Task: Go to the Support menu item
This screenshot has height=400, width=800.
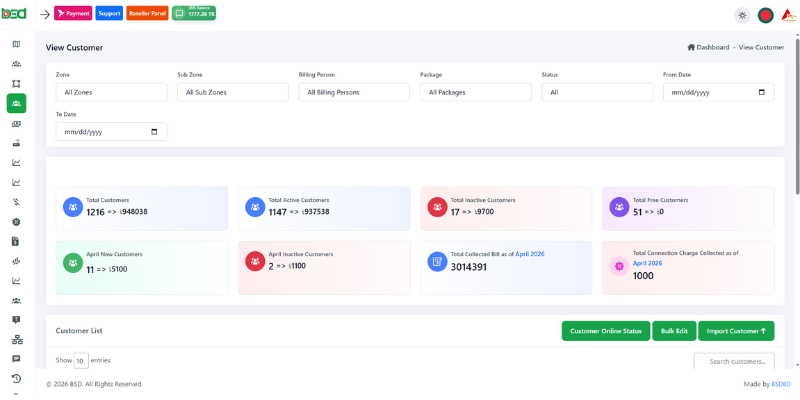Action: tap(109, 14)
